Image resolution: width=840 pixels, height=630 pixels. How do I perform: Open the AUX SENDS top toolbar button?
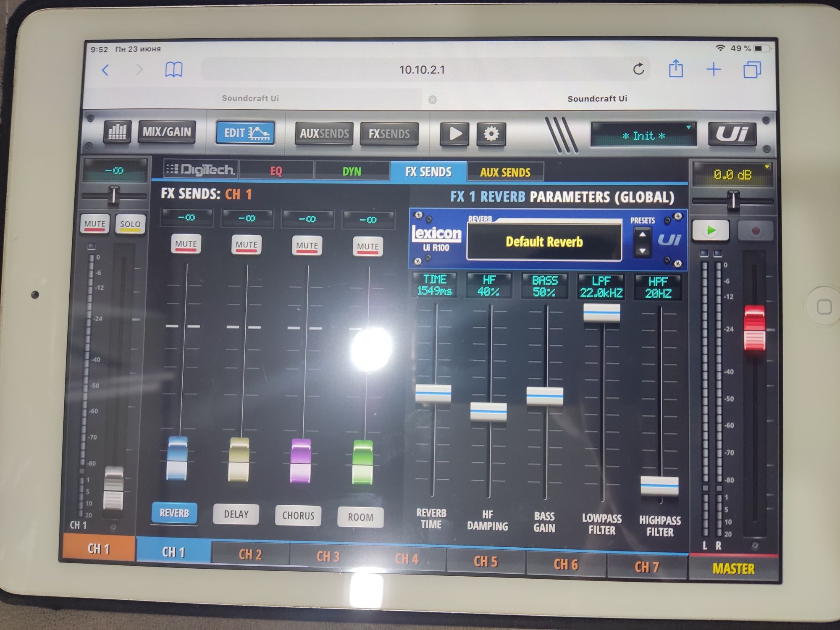tap(324, 134)
